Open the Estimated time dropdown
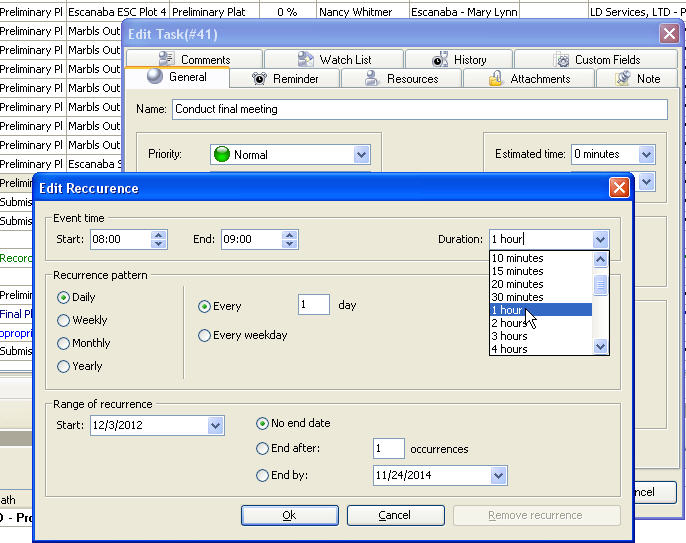The height and width of the screenshot is (543, 686). click(645, 155)
